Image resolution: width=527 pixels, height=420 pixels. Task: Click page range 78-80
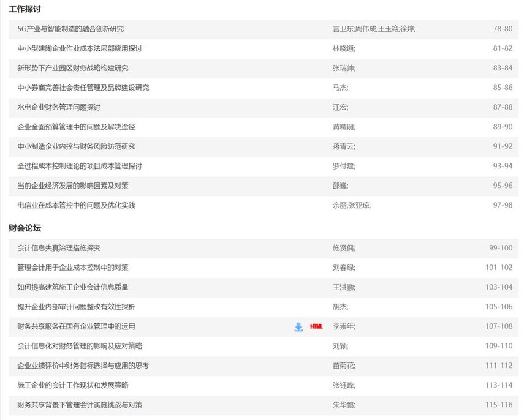tap(503, 29)
